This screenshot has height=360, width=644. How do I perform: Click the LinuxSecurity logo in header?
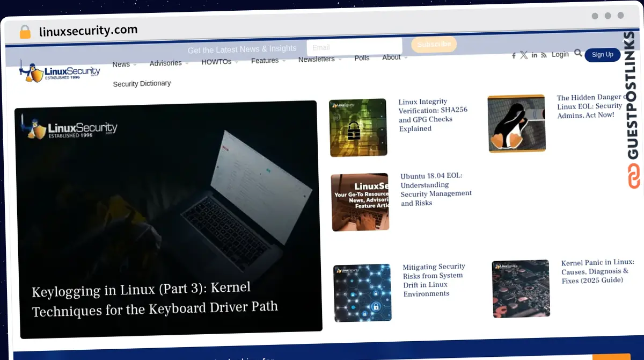[x=60, y=71]
